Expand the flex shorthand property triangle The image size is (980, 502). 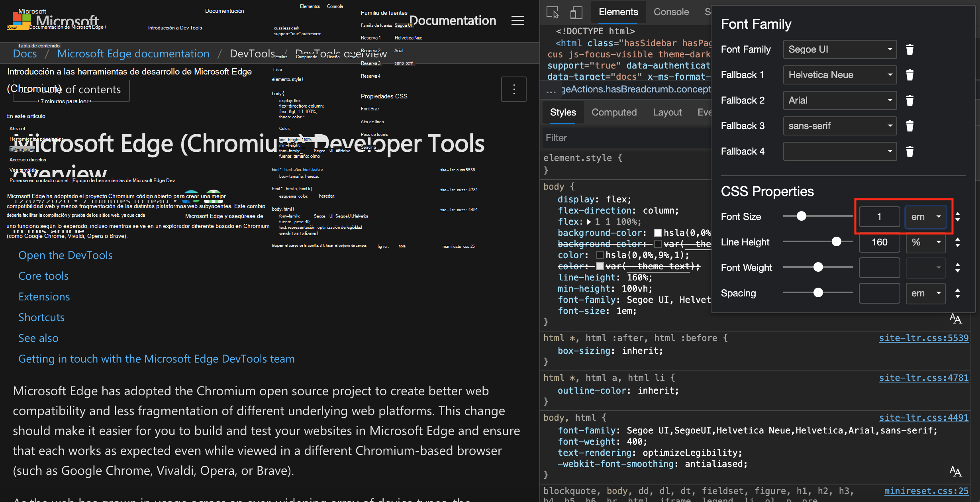pyautogui.click(x=589, y=222)
